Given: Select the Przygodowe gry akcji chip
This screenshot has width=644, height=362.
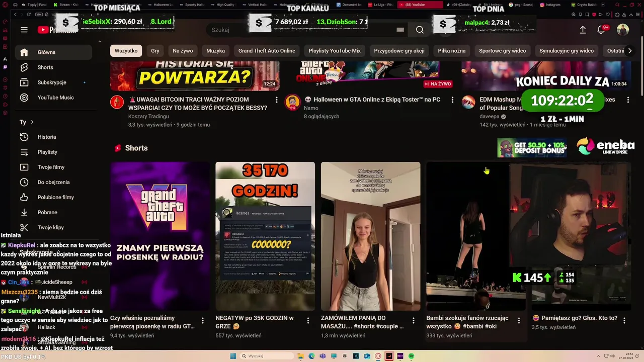Looking at the screenshot, I should tap(399, 51).
